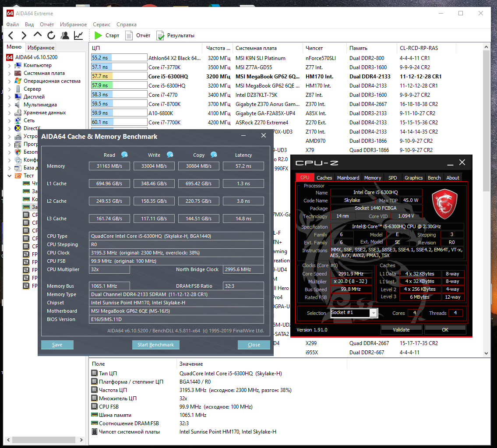Click the DirectX icon in the tree
Screen dimensions: 497x448
click(18, 128)
